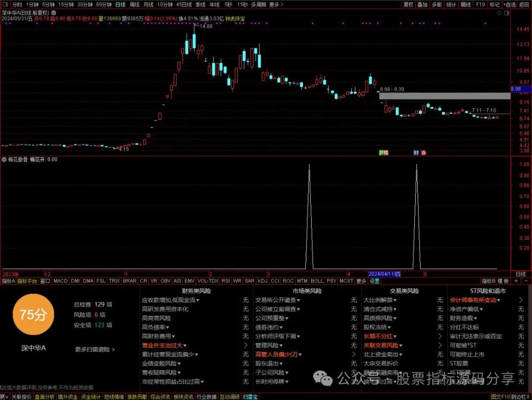Click the 2024/04/11 date marker on timeline
This screenshot has height=400, width=532.
(384, 274)
